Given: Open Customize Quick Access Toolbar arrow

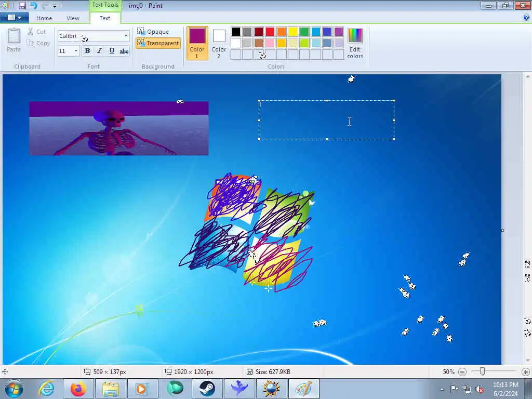Looking at the screenshot, I should coord(55,6).
